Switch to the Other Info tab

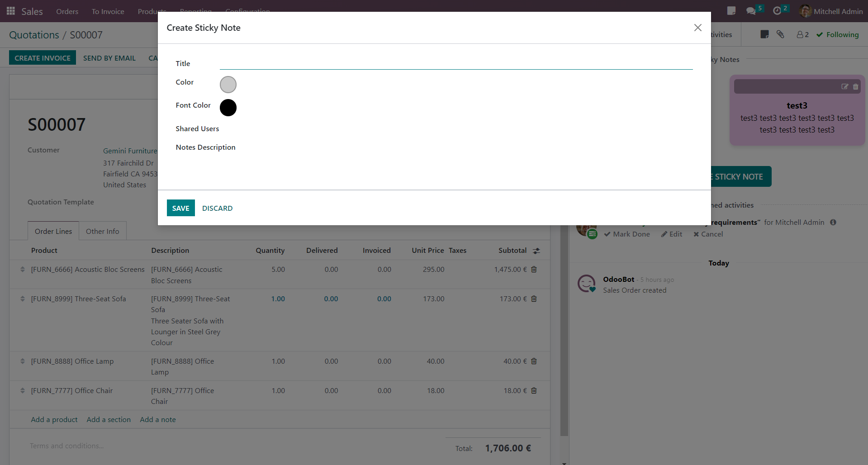pyautogui.click(x=103, y=231)
